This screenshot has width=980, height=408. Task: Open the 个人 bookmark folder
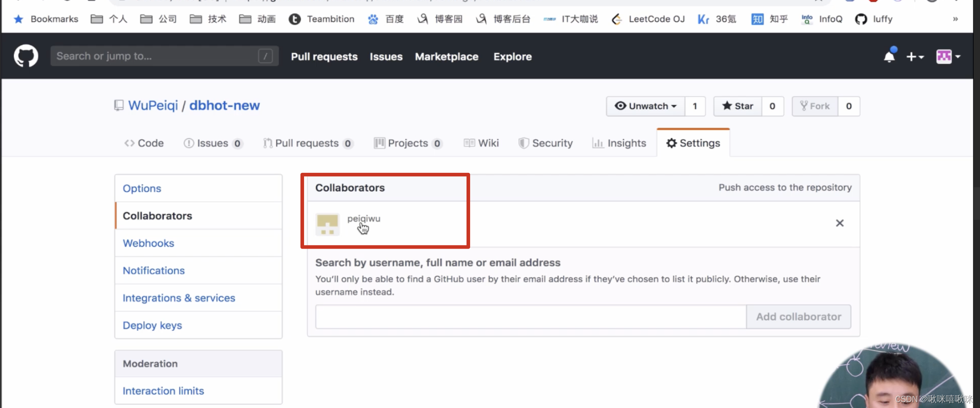pos(109,19)
